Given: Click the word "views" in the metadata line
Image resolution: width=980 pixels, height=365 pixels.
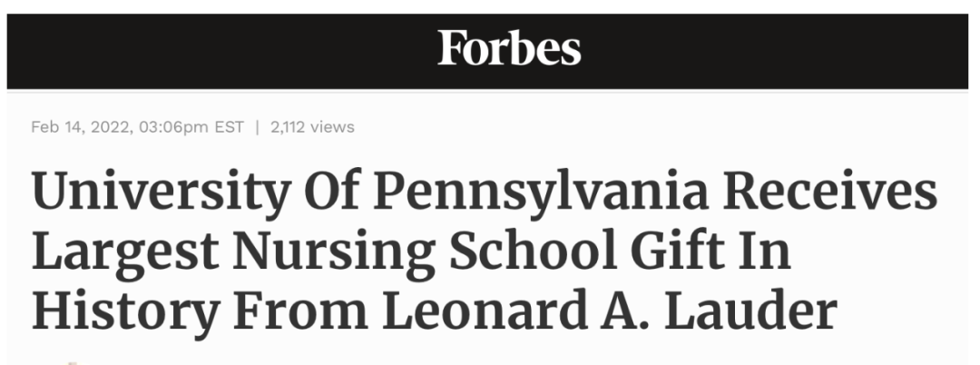Looking at the screenshot, I should (x=332, y=127).
